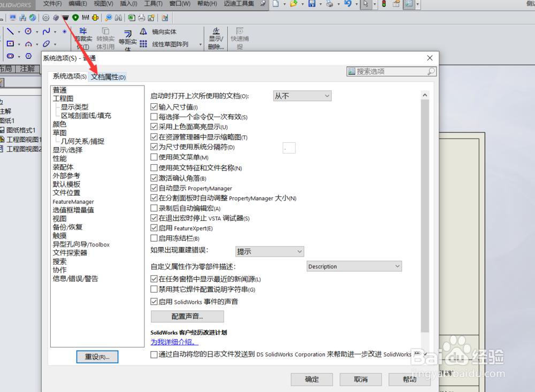535x392 pixels.
Task: Open the 如果出现重建错误 dropdown
Action: point(270,251)
